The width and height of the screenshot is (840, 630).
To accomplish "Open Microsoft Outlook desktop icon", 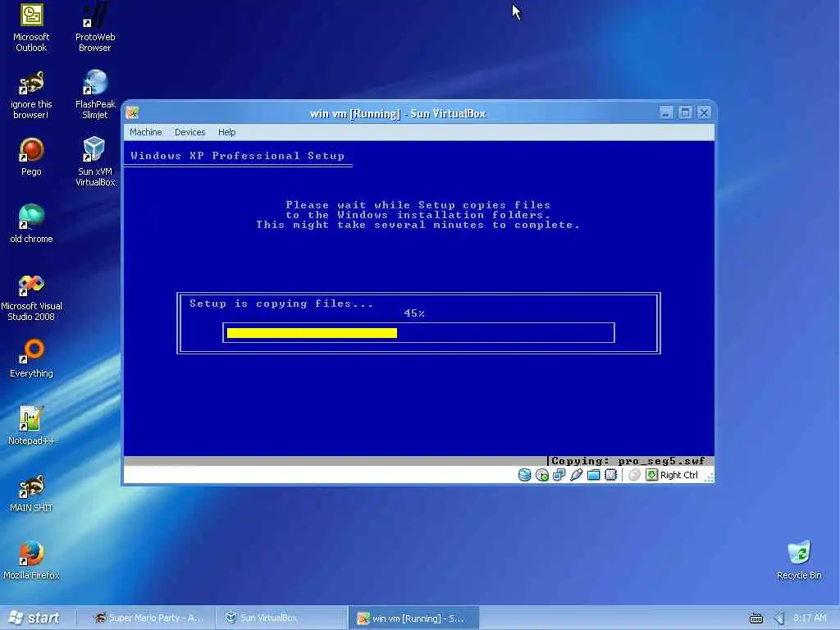I will tap(31, 28).
